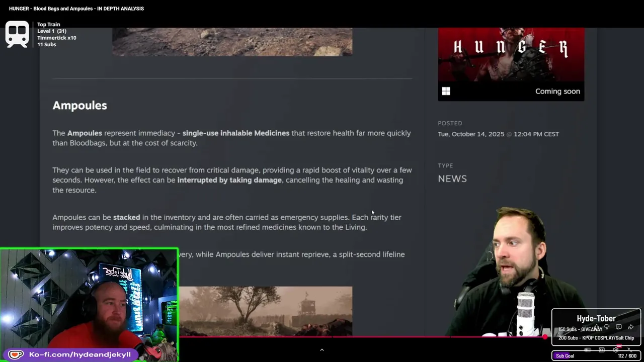Click the 'Coming soon' label

[x=557, y=91]
